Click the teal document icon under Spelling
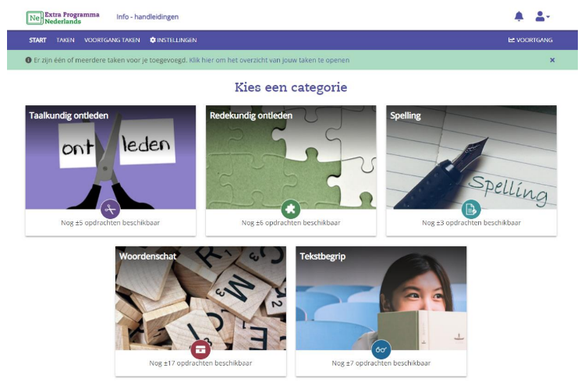 coord(471,209)
